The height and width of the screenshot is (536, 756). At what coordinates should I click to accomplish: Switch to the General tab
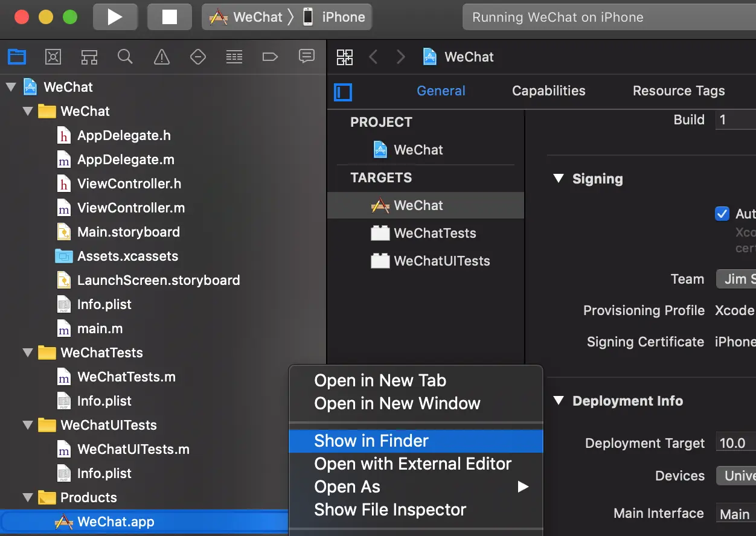[x=441, y=91]
